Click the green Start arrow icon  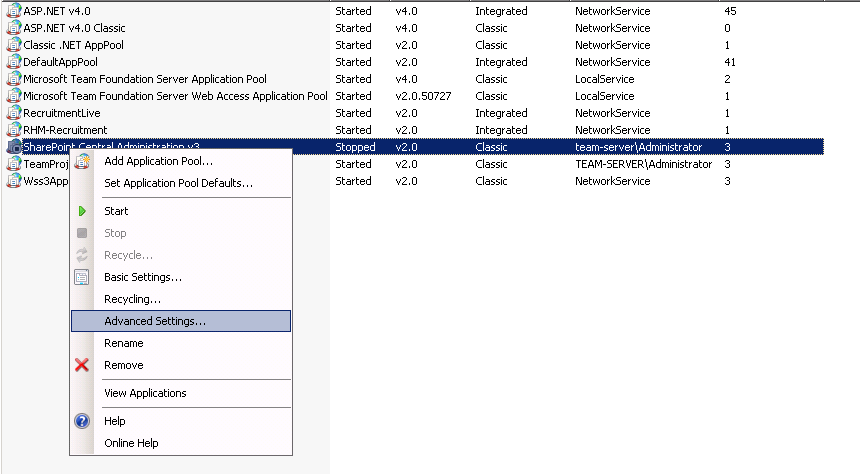(82, 211)
